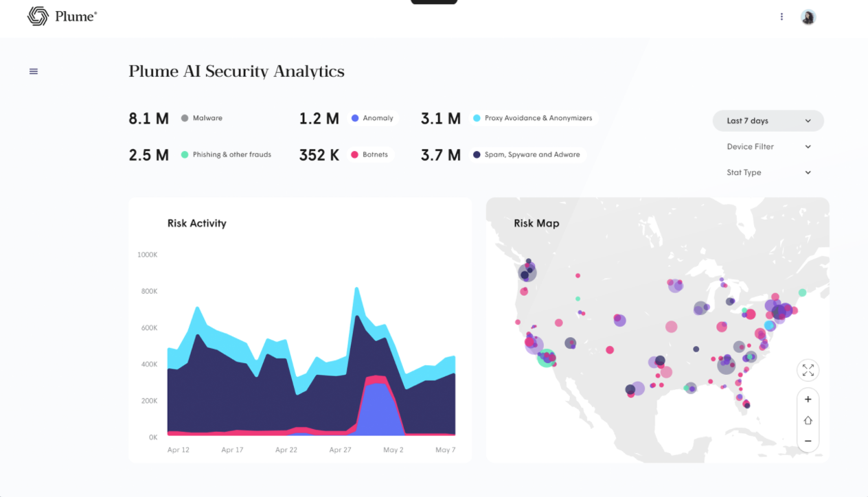Click the Plume AI Security Analytics heading
This screenshot has height=497, width=868.
(x=237, y=71)
